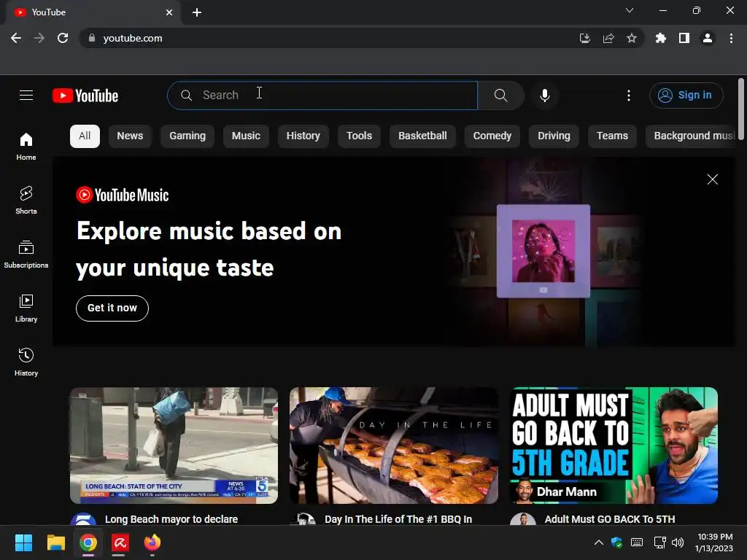The height and width of the screenshot is (560, 747).
Task: Start voice search with the microphone
Action: tap(544, 96)
